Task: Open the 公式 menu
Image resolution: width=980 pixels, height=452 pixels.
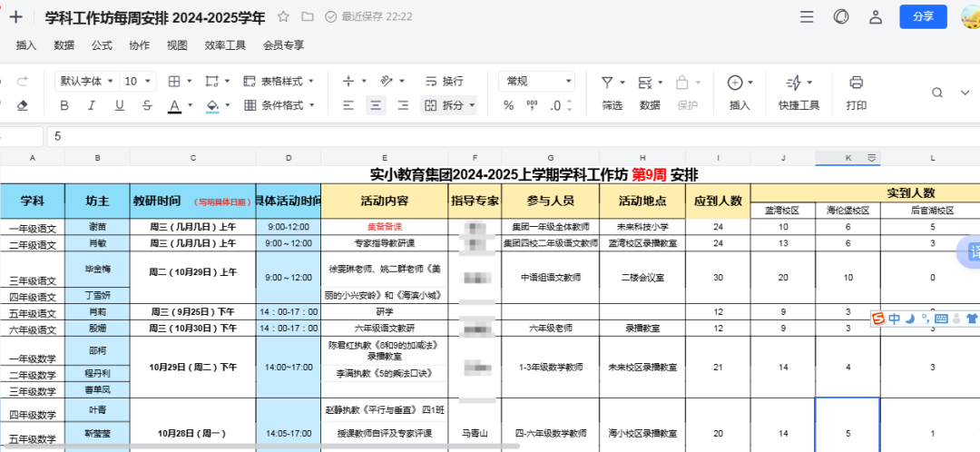Action: pos(102,44)
